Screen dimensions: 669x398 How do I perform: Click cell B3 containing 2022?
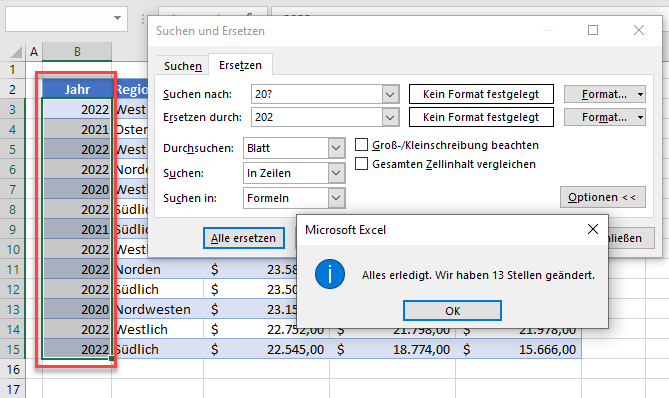pos(77,110)
